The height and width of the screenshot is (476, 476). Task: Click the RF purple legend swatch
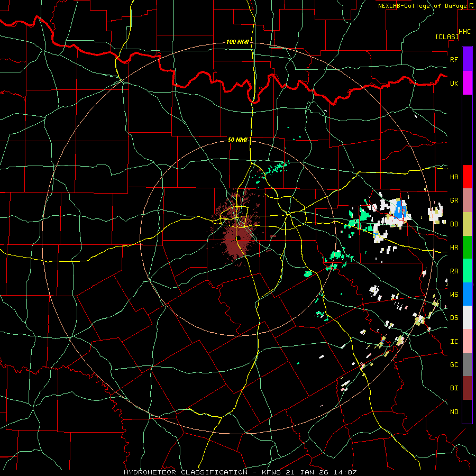point(467,59)
